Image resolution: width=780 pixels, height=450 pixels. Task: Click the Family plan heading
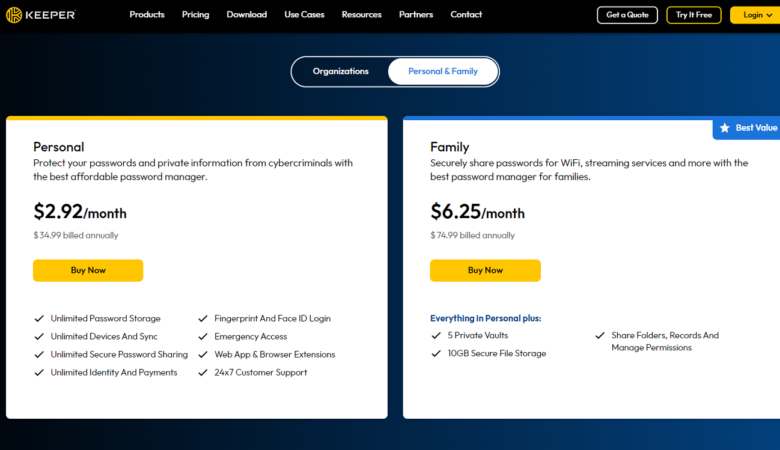coord(450,147)
